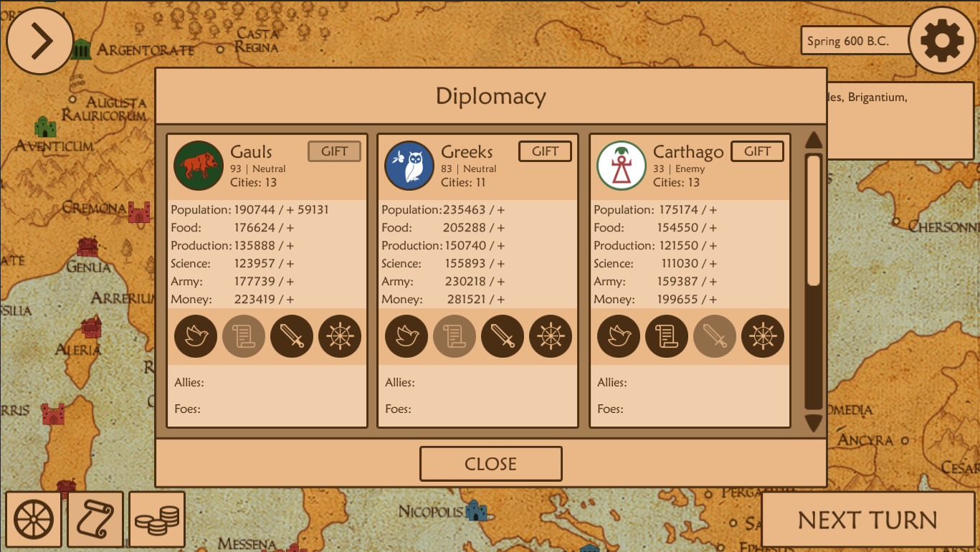The image size is (980, 552).
Task: Open the settings gear in the top-right
Action: pyautogui.click(x=941, y=40)
